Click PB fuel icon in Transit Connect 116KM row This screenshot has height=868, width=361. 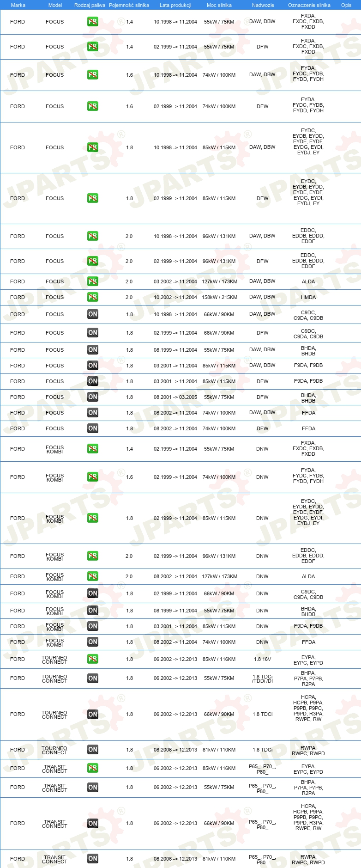[93, 768]
